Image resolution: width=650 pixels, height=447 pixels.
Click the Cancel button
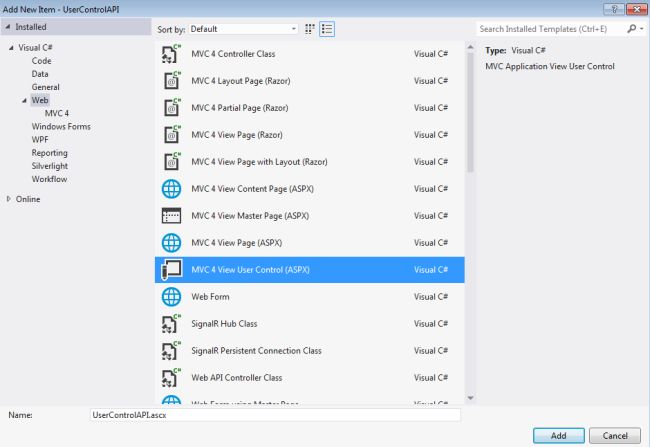pyautogui.click(x=615, y=436)
